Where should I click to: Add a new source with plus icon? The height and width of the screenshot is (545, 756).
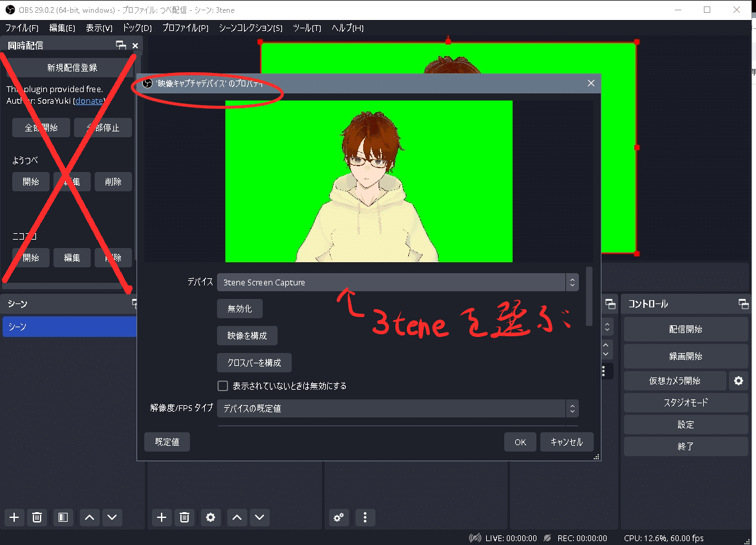(x=162, y=517)
